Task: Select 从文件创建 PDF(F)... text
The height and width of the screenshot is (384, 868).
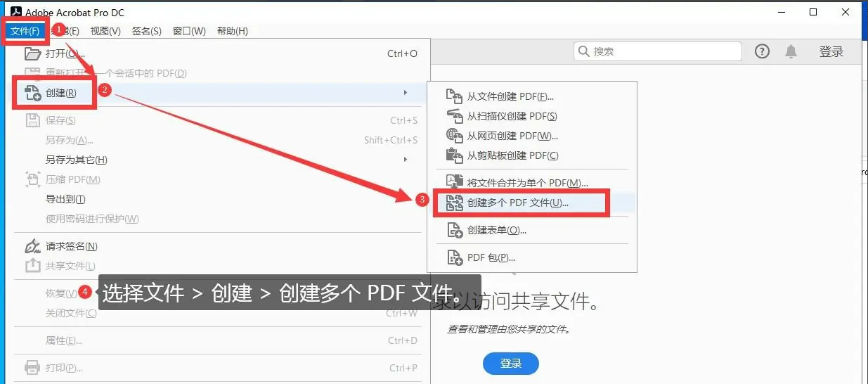Action: [x=510, y=96]
